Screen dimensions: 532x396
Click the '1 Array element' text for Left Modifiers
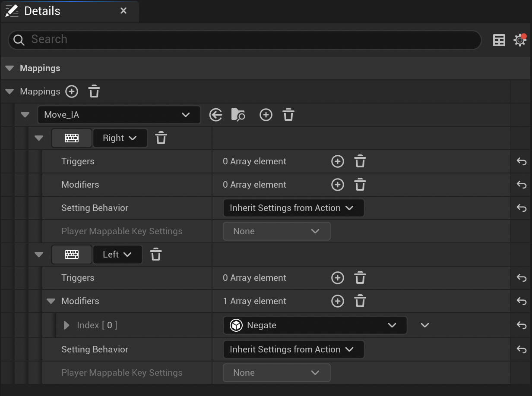(255, 301)
